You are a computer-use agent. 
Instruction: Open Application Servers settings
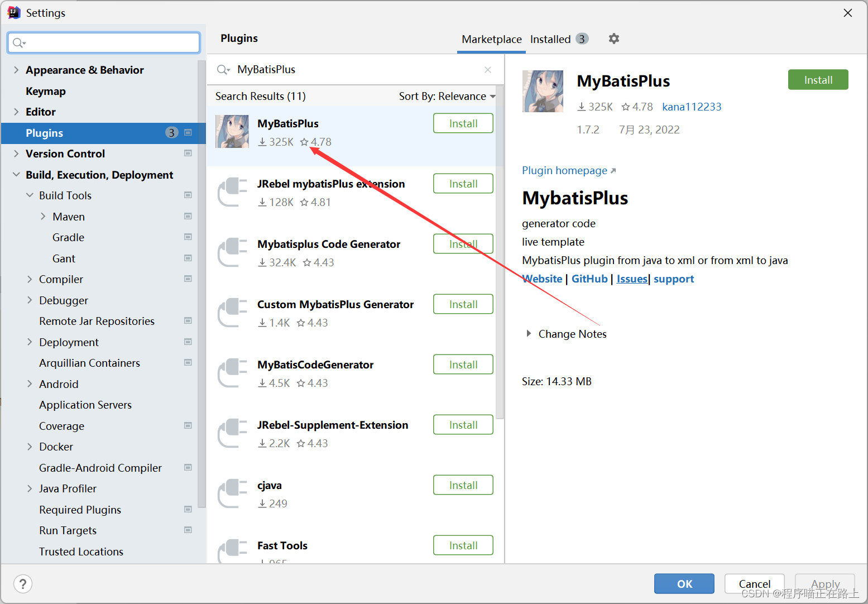(x=85, y=405)
